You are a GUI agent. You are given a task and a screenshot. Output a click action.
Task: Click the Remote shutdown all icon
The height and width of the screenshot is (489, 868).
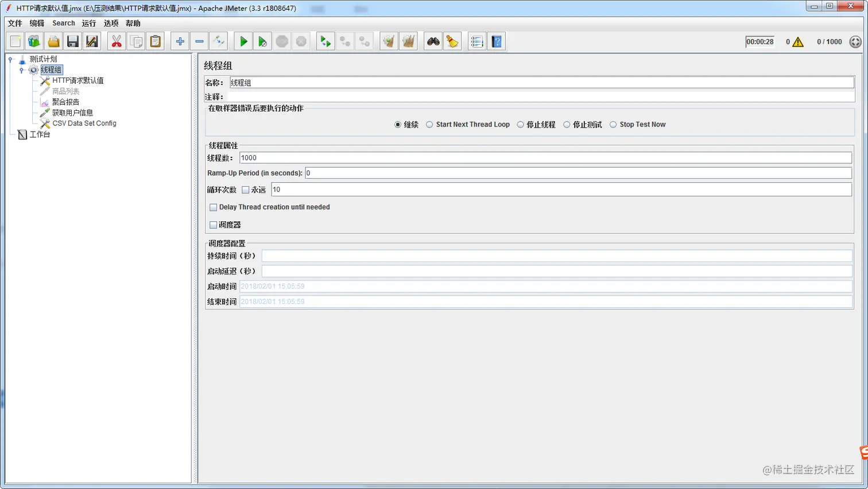(364, 41)
